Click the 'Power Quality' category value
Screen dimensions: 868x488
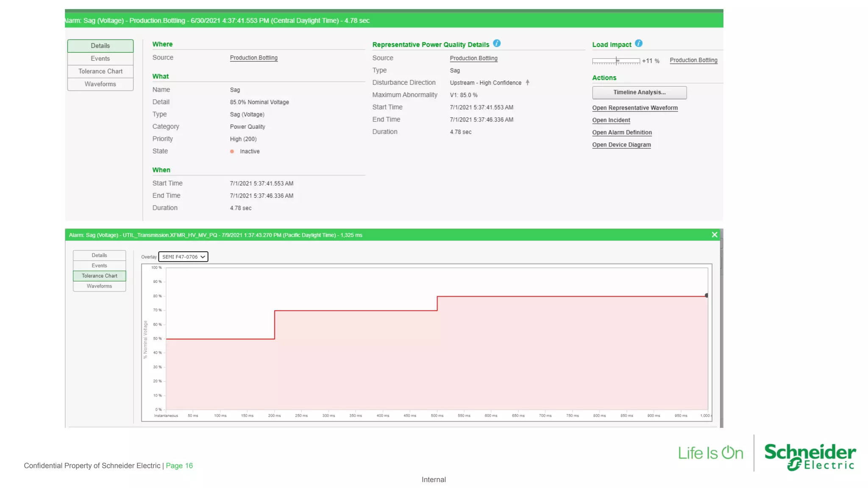click(248, 127)
